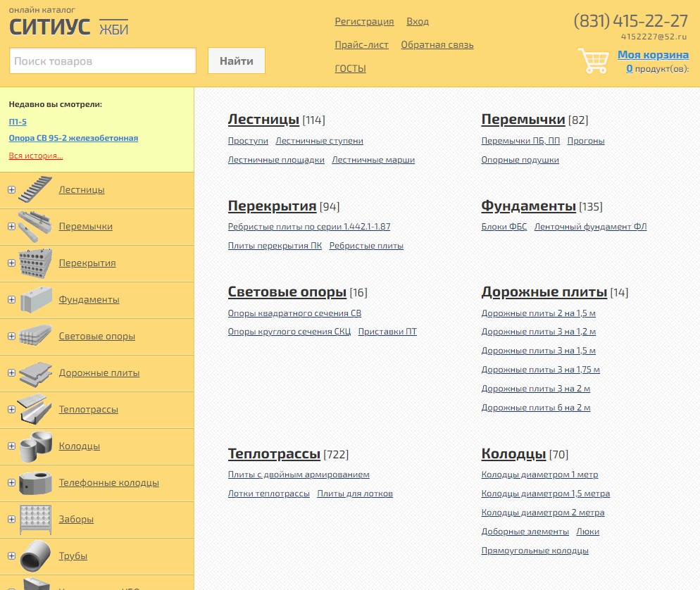The image size is (700, 590).
Task: Click the telephone manhole image
Action: pos(35,483)
